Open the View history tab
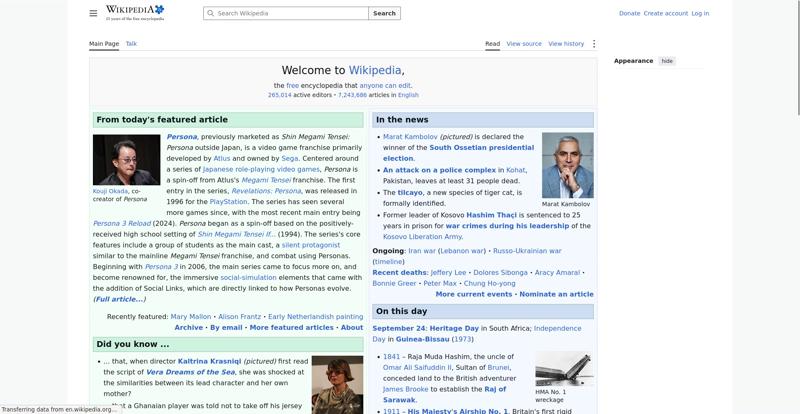The width and height of the screenshot is (800, 414). click(x=566, y=44)
